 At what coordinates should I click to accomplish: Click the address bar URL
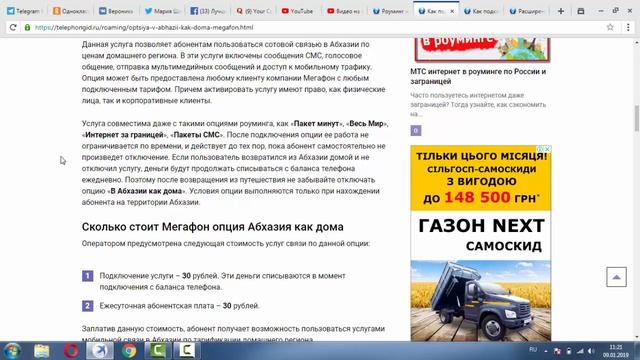coord(144,27)
